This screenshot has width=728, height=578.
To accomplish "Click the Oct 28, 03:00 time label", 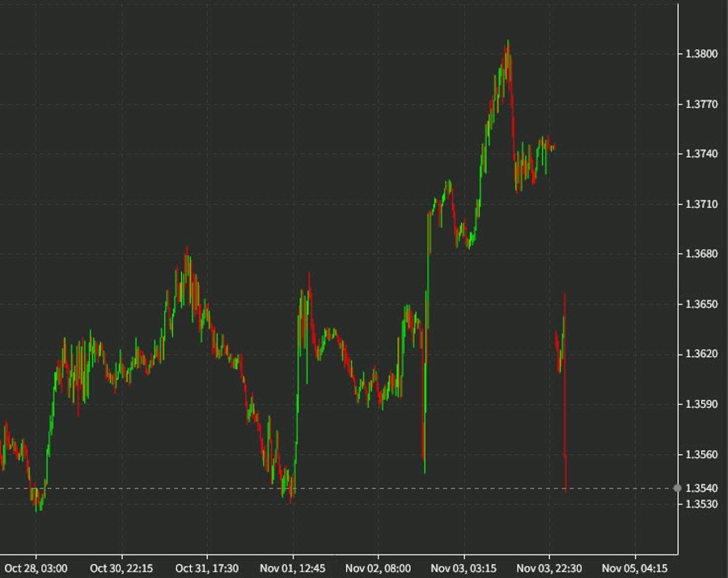I will (x=36, y=568).
